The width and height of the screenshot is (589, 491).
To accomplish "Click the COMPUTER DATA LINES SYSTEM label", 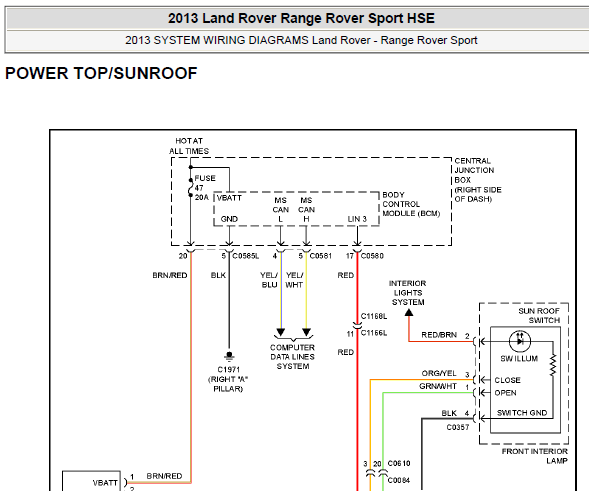I will point(292,357).
